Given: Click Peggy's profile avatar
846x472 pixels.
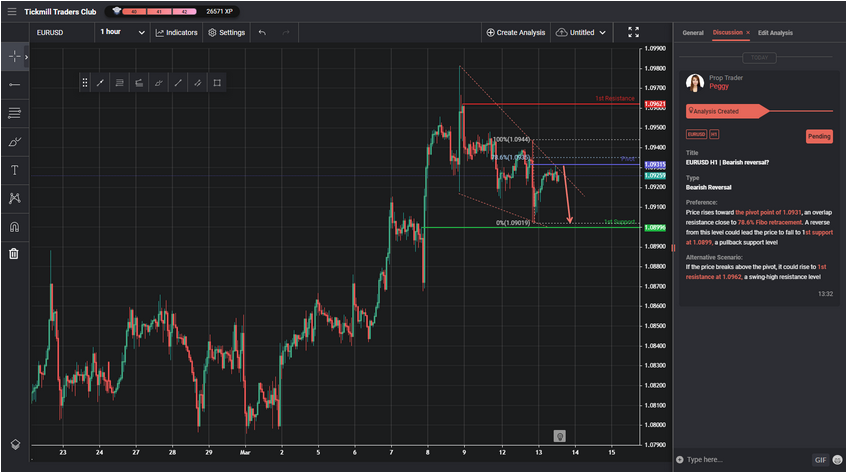Looking at the screenshot, I should coord(695,83).
